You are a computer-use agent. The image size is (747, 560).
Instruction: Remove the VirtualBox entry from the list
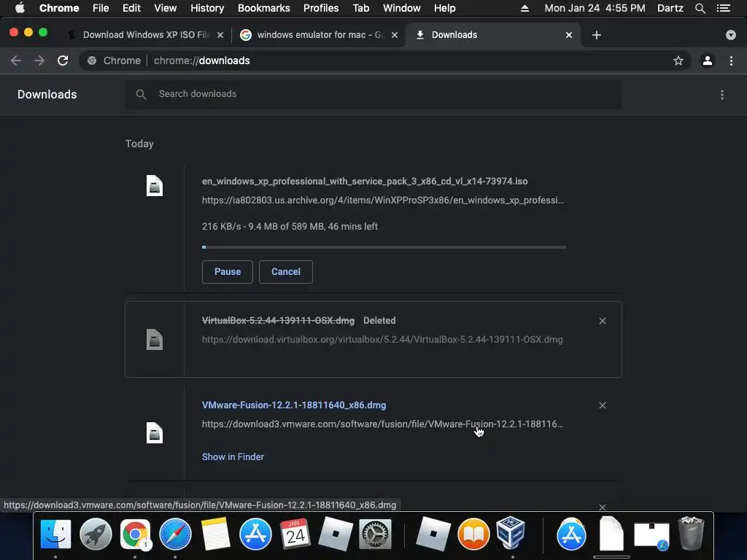pyautogui.click(x=602, y=321)
